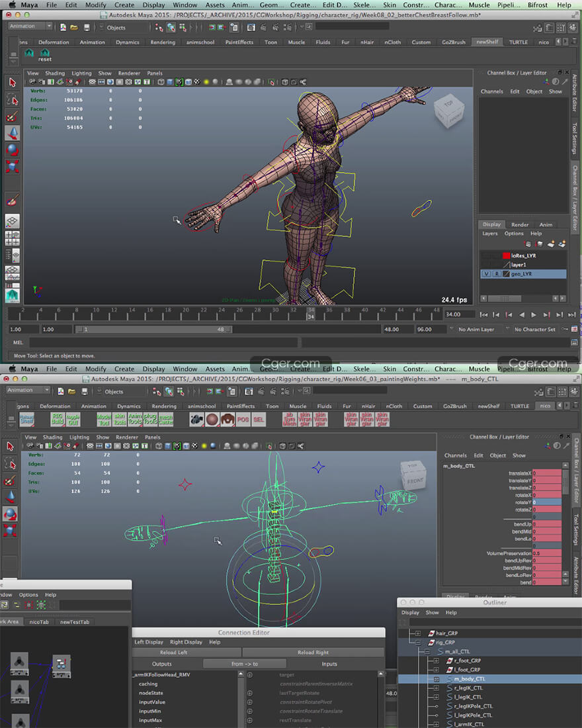
Task: Click the RIG Build shelf button
Action: [x=58, y=419]
